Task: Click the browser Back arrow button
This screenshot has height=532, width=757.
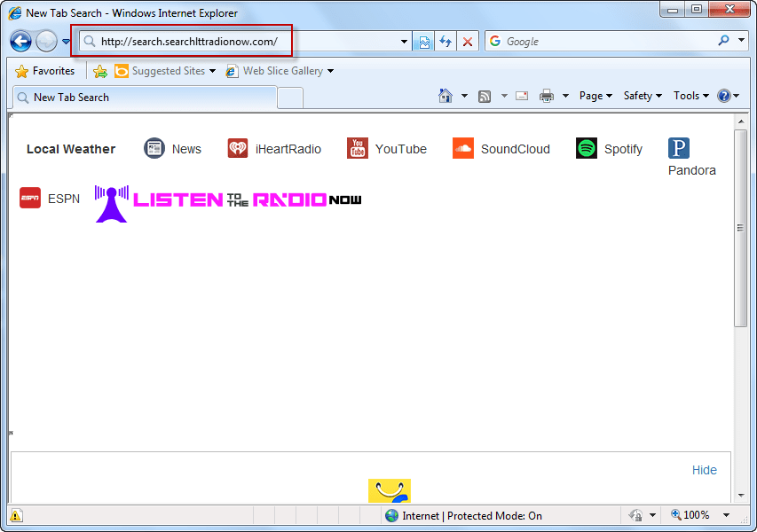Action: pyautogui.click(x=20, y=42)
